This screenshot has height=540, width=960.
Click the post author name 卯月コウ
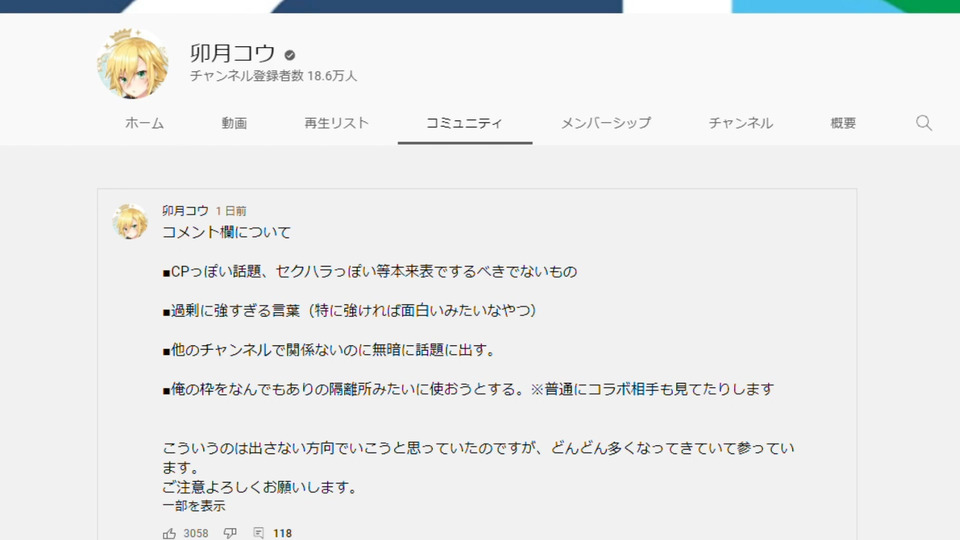[x=185, y=211]
